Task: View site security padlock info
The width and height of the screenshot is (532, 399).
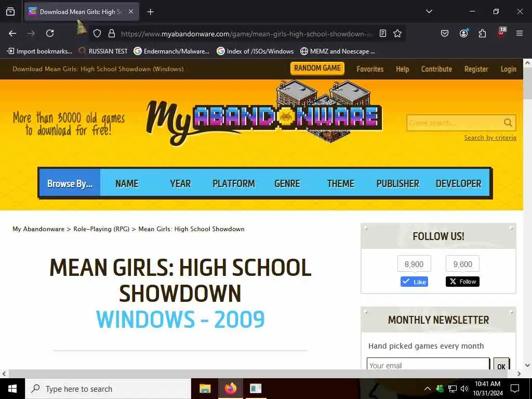Action: pyautogui.click(x=111, y=33)
